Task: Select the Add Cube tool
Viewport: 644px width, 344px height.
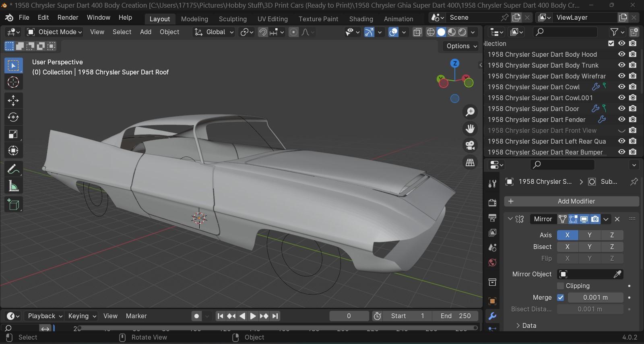Action: [x=13, y=204]
